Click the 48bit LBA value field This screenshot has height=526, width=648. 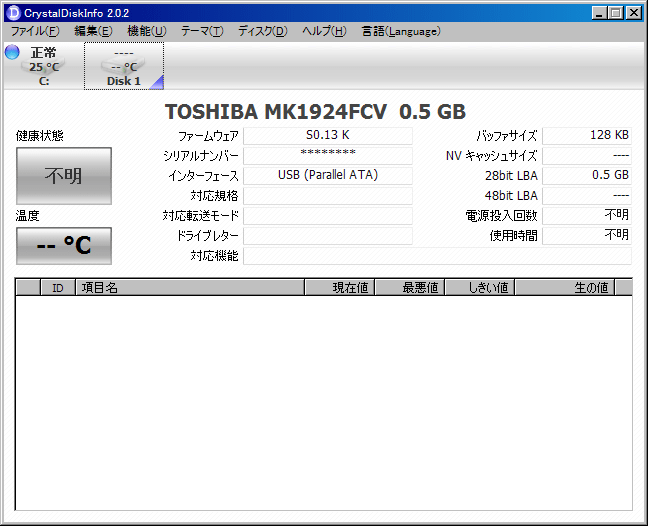click(x=587, y=196)
